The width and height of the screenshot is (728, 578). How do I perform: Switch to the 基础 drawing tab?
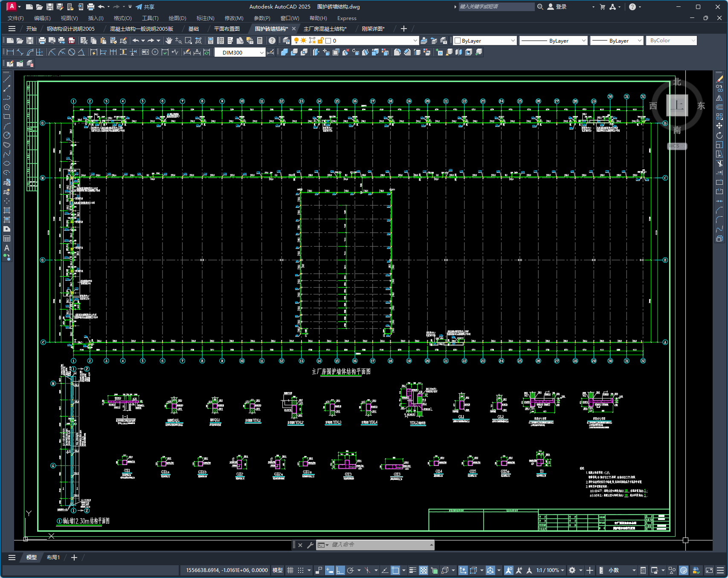(x=194, y=29)
